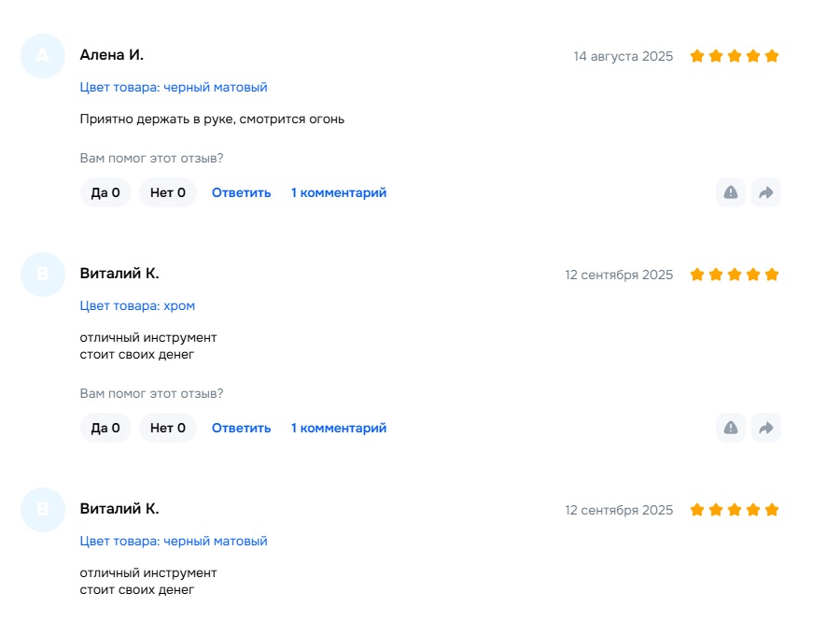Vote "Нет 0" on Алена И.'s review
Screen dimensions: 840x621
168,192
